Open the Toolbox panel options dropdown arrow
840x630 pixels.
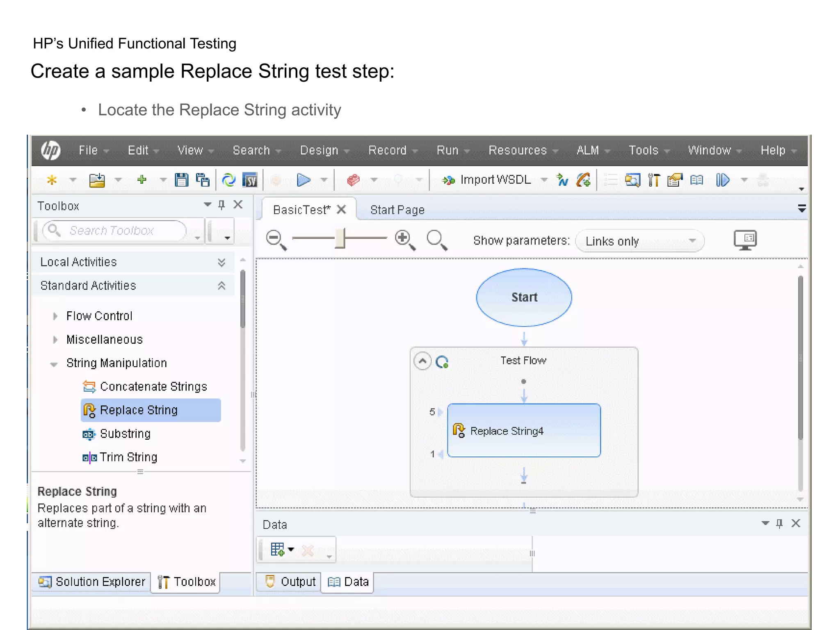coord(207,204)
